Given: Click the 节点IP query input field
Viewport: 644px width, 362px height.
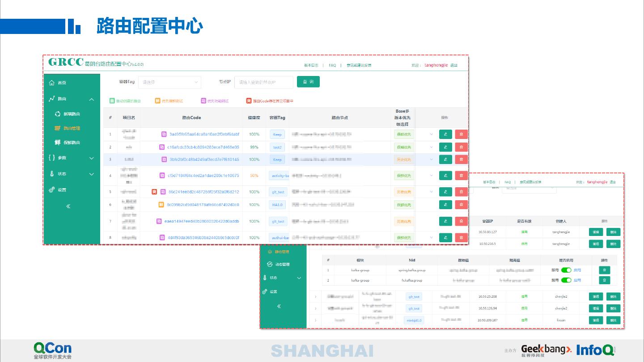Looking at the screenshot, I should pyautogui.click(x=263, y=82).
